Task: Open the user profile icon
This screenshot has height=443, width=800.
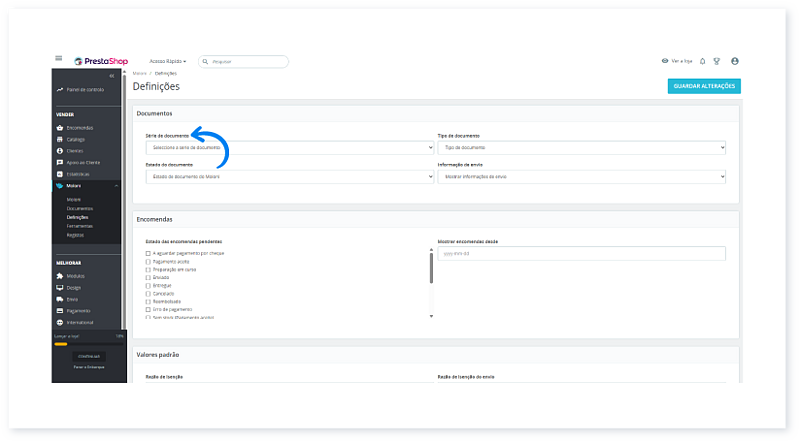Action: click(735, 61)
